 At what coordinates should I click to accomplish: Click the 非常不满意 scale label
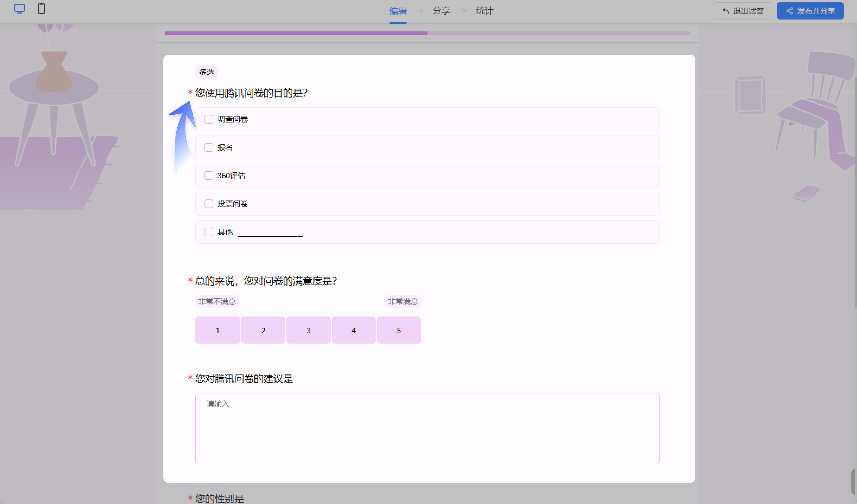click(x=217, y=301)
